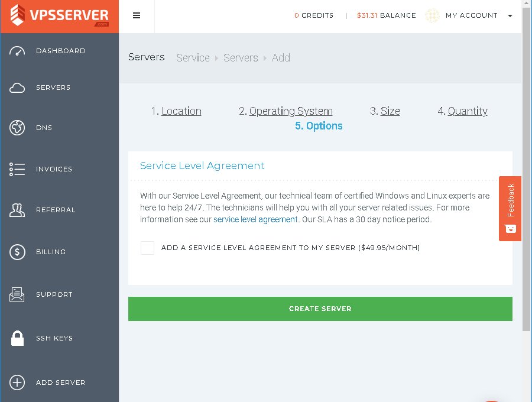
Task: Click the Referral people icon
Action: [x=17, y=210]
